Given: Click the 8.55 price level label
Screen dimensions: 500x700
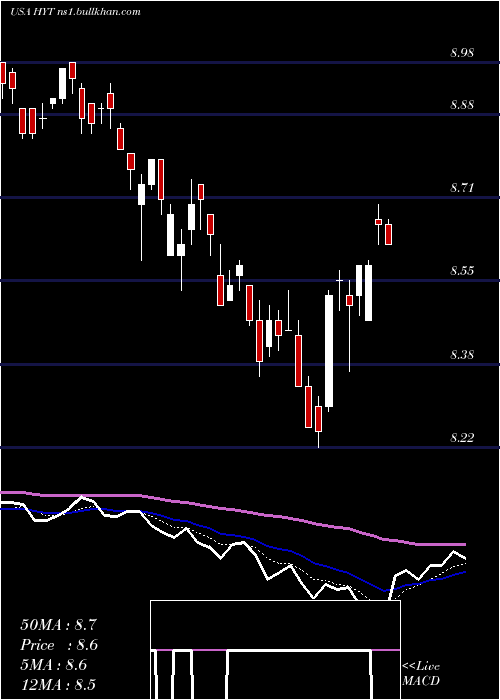Looking at the screenshot, I should 462,271.
